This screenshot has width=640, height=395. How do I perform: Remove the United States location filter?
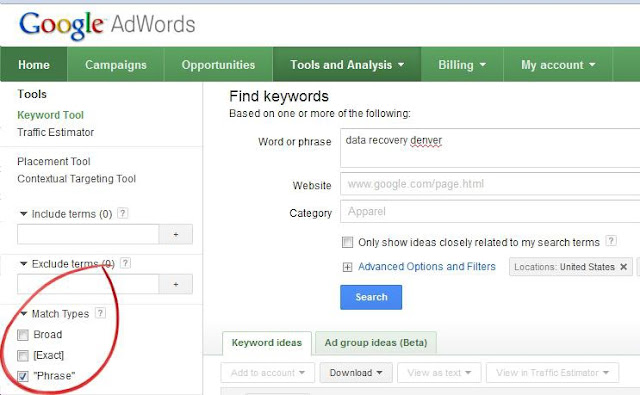click(x=623, y=266)
